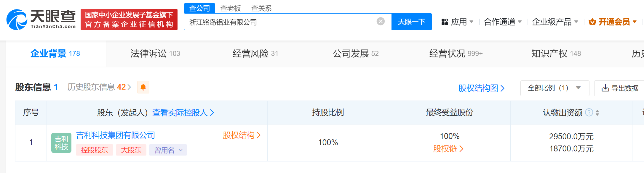This screenshot has width=644, height=173.
Task: Click the 应用 grid icon
Action: coord(445,22)
